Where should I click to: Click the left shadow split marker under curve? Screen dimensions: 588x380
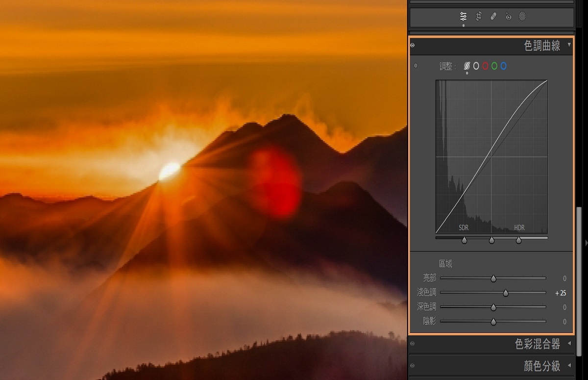465,240
